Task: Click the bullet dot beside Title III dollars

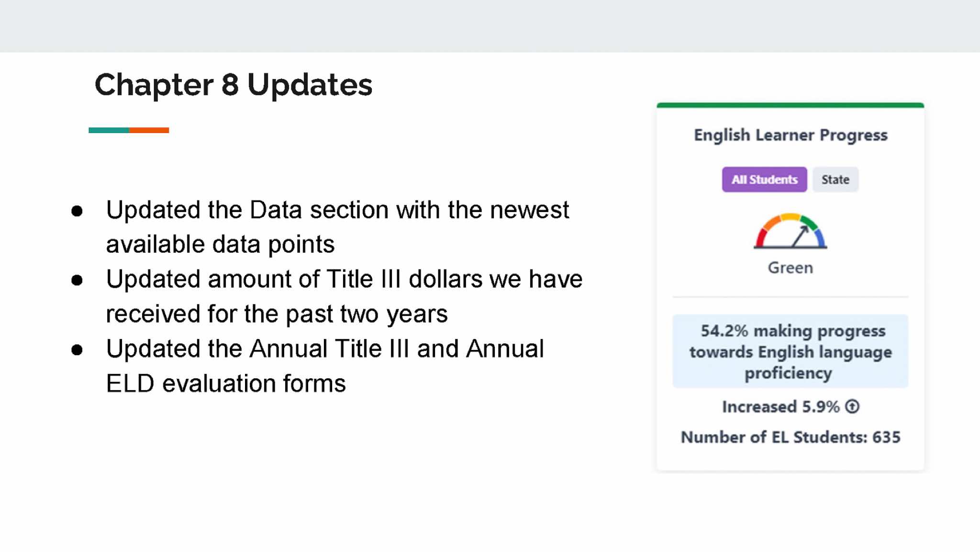Action: 77,280
